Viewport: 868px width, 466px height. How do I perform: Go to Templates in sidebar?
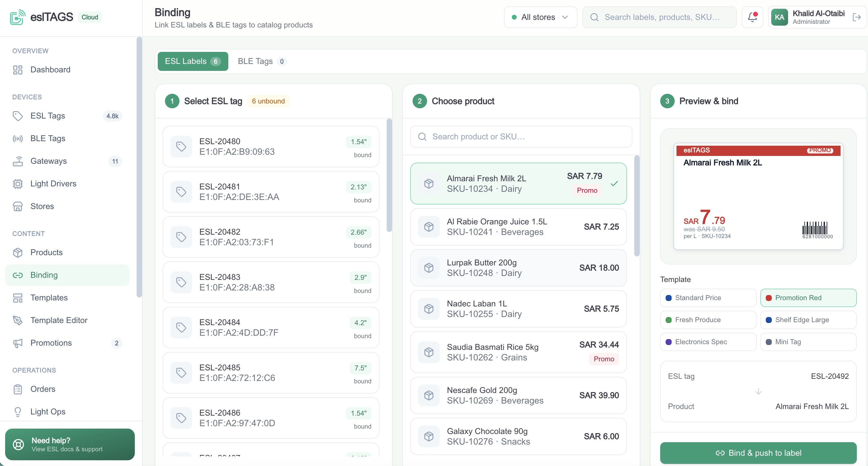point(67,297)
